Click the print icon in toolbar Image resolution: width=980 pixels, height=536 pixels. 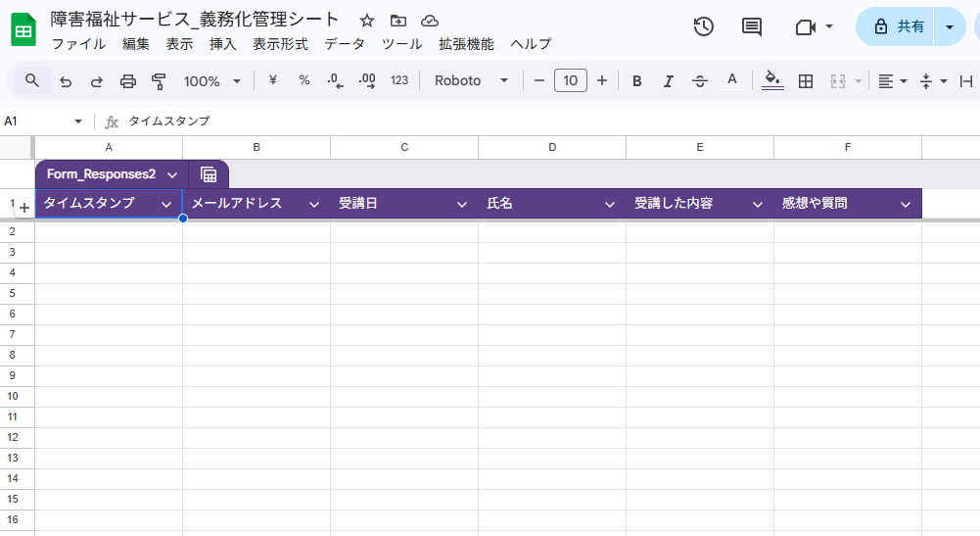point(127,81)
